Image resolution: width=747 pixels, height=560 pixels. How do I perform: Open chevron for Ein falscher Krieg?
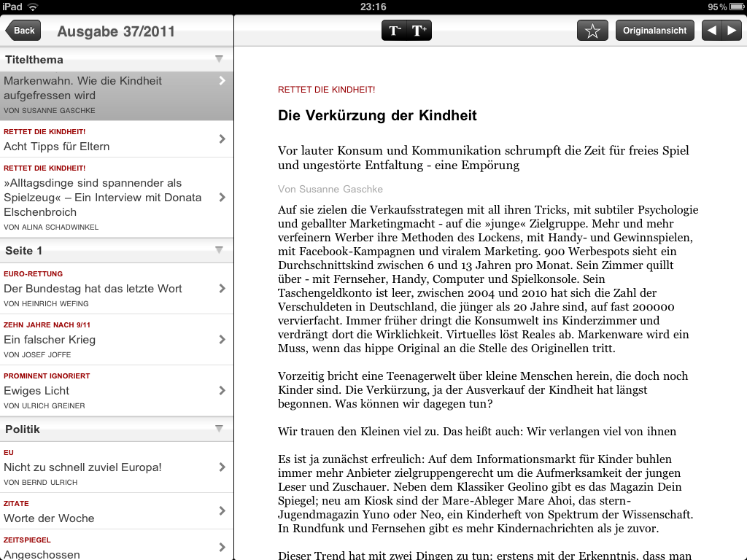point(222,340)
